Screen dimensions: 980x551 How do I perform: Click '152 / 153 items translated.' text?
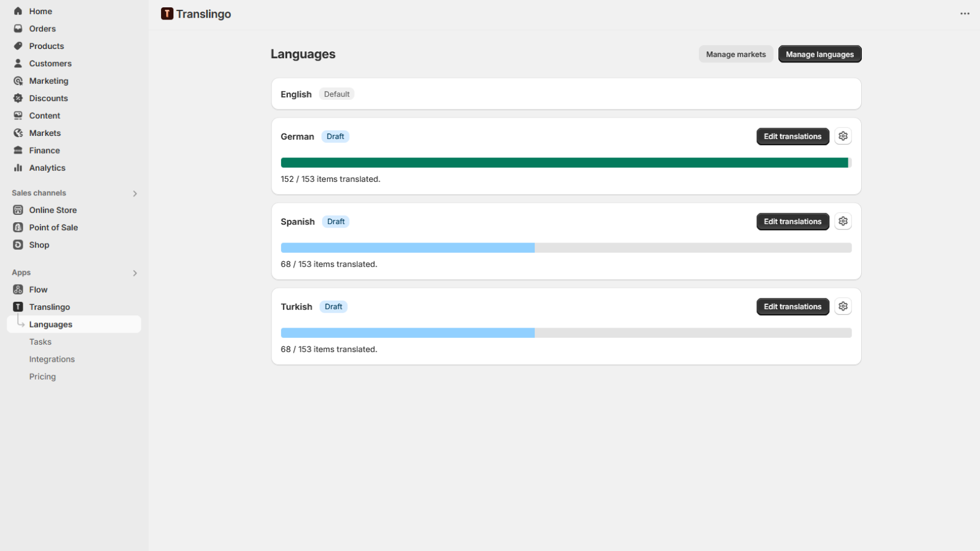331,179
